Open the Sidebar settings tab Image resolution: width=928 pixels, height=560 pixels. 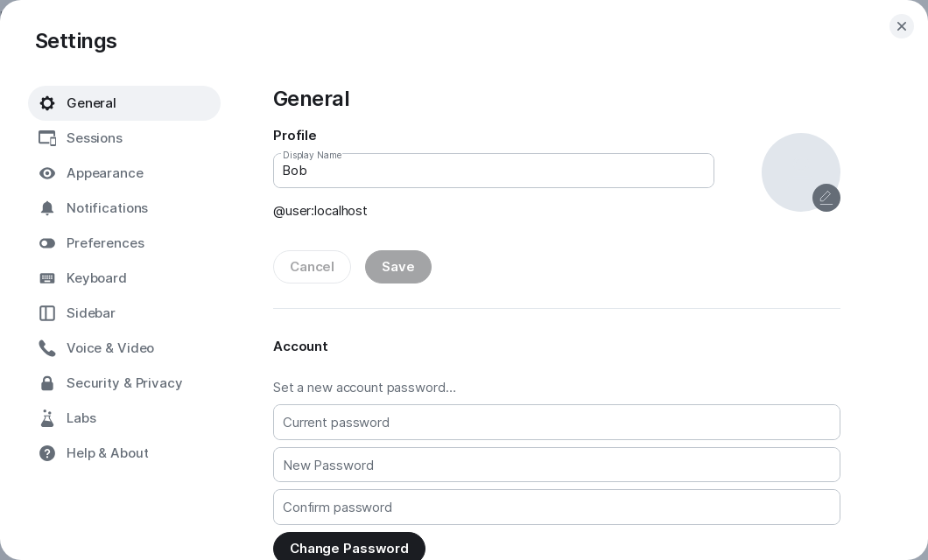91,313
